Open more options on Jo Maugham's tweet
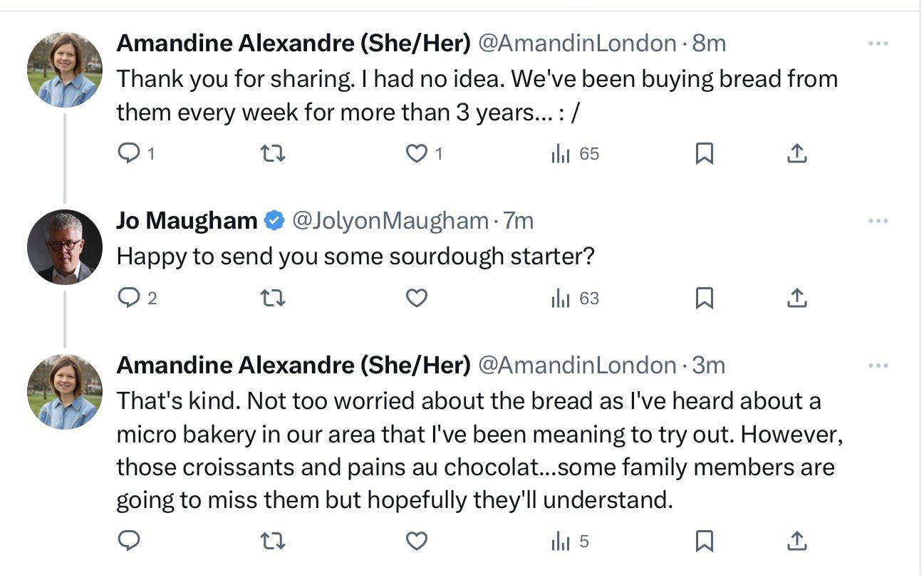Viewport: 924px width, 575px height. tap(878, 221)
